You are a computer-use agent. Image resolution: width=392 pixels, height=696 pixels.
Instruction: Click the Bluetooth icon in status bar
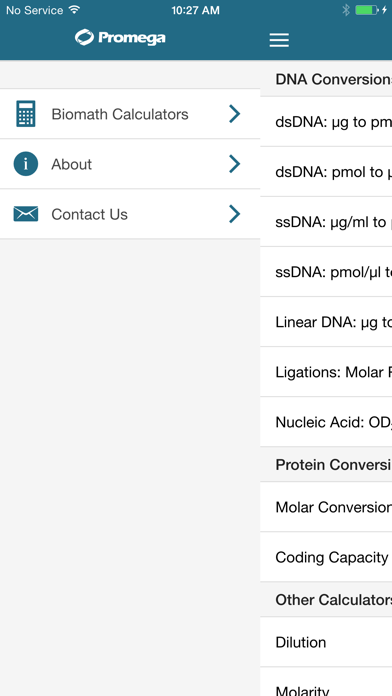[346, 10]
